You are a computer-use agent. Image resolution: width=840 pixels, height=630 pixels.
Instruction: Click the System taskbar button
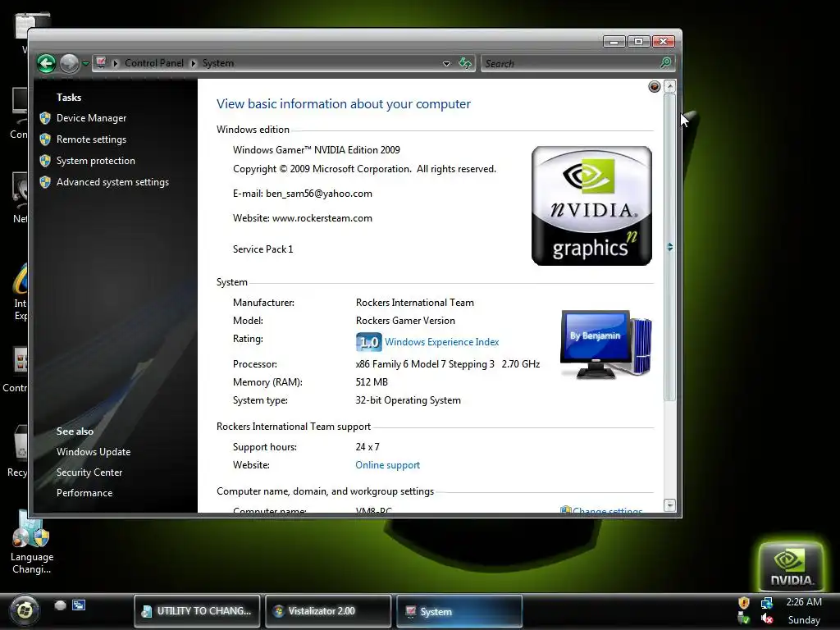[459, 610]
